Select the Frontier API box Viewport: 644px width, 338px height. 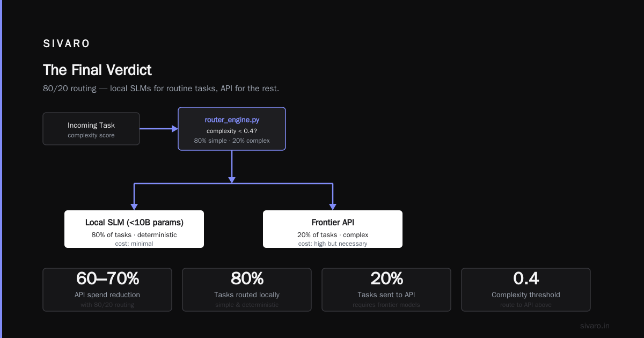[333, 229]
